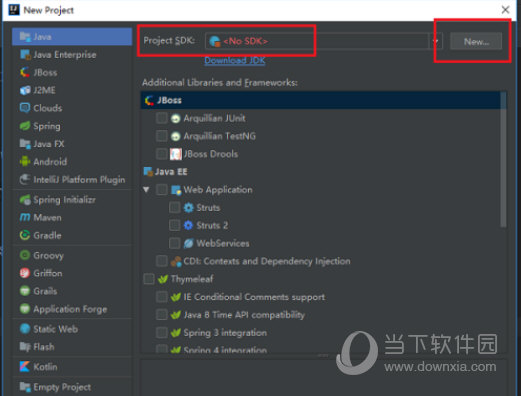This screenshot has height=396, width=521.
Task: Click the Grails icon
Action: click(x=25, y=291)
